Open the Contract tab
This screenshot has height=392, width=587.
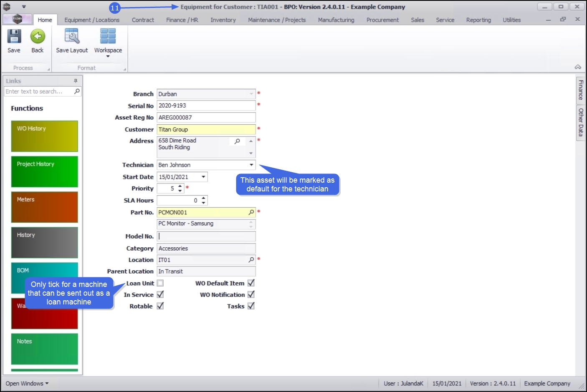pos(143,20)
